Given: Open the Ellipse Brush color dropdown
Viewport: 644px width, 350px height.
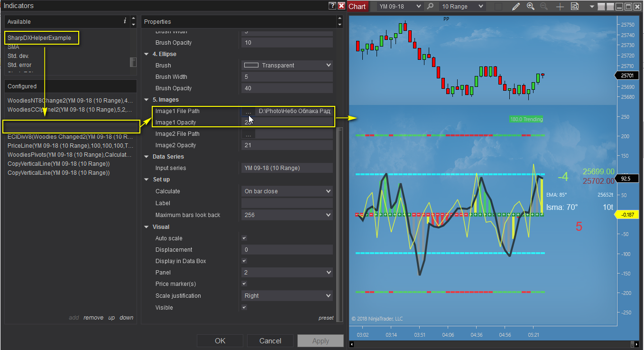Looking at the screenshot, I should pos(287,66).
